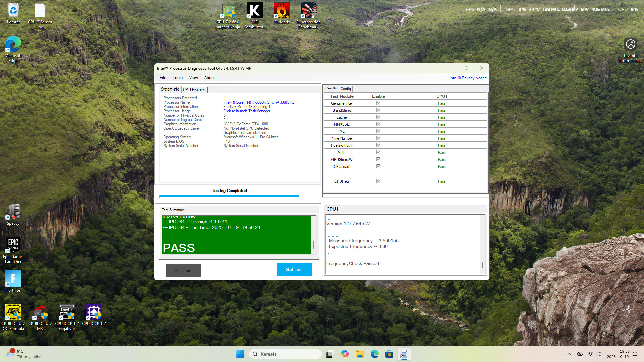Toggle the CPUFreq enable checkbox

click(x=378, y=181)
